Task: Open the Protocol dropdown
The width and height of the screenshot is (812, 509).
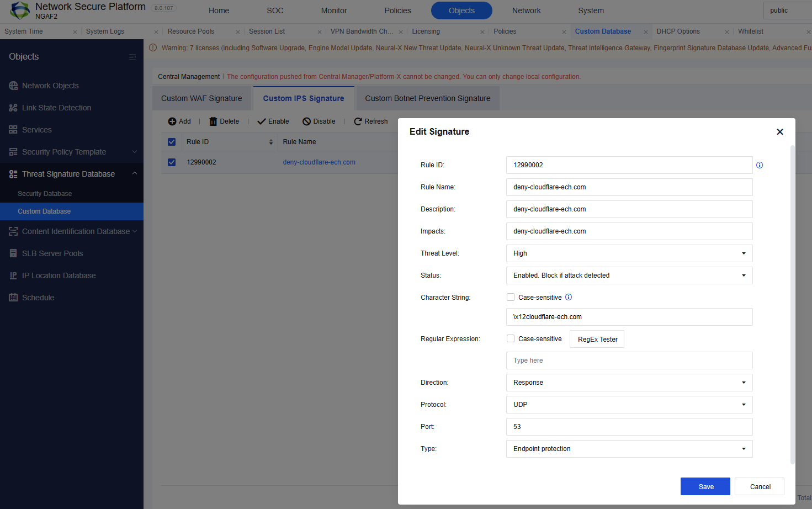Action: click(629, 405)
